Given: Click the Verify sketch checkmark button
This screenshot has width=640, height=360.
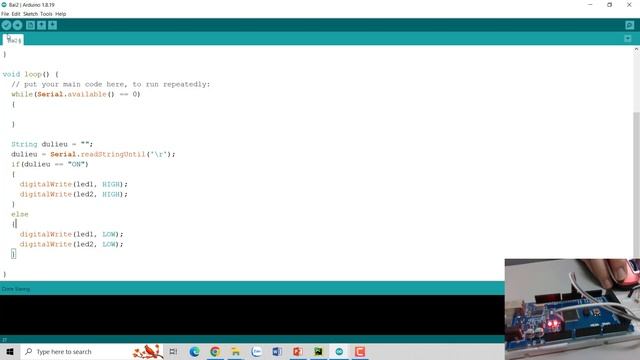Looking at the screenshot, I should pos(6,25).
